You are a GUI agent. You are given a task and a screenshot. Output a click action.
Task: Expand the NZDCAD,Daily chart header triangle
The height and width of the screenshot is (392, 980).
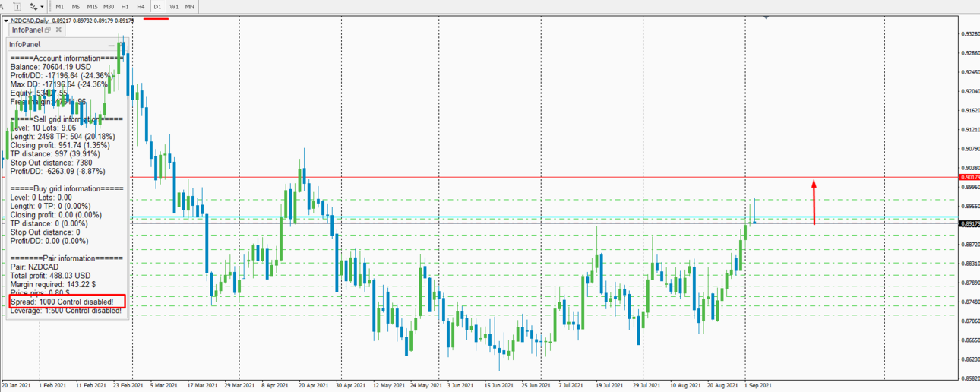click(x=6, y=21)
